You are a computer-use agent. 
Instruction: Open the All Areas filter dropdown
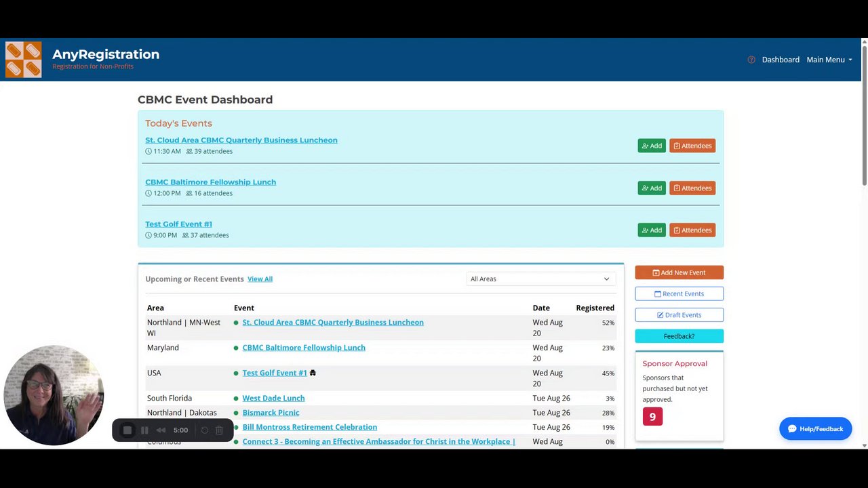[540, 279]
